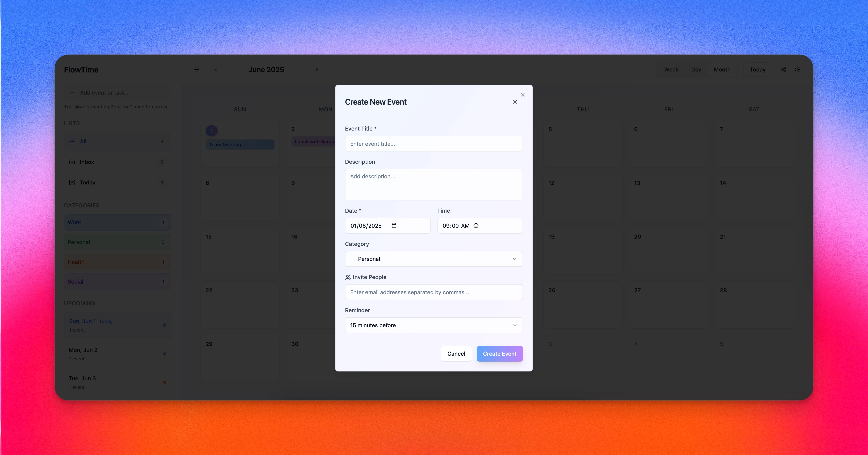Open Tue, Jun 3 upcoming entry
The image size is (868, 455).
coord(117,382)
